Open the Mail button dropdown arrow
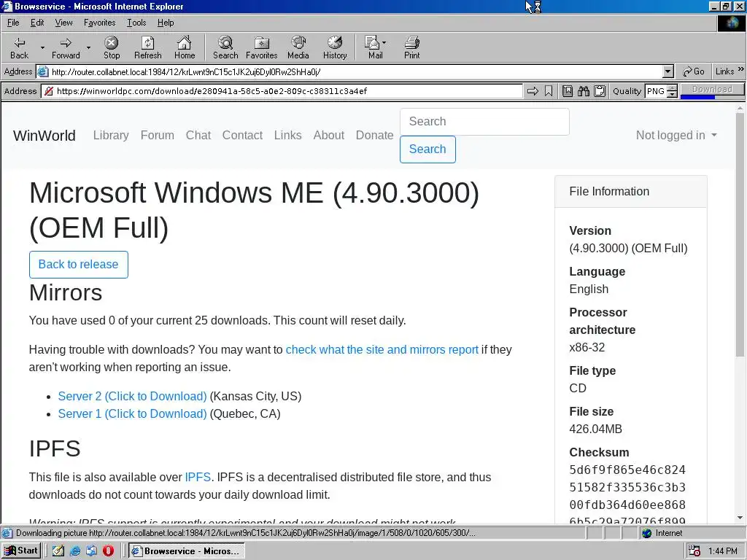 pos(384,42)
